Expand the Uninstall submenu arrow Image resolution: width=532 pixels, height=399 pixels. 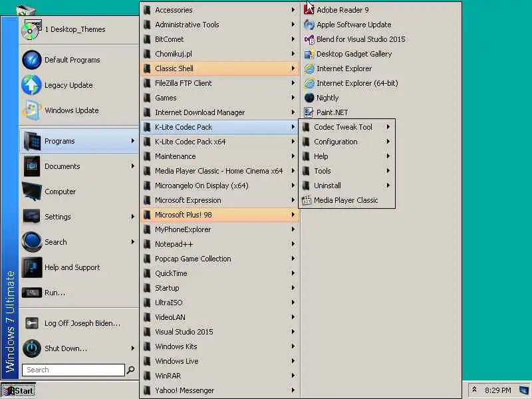tap(388, 186)
